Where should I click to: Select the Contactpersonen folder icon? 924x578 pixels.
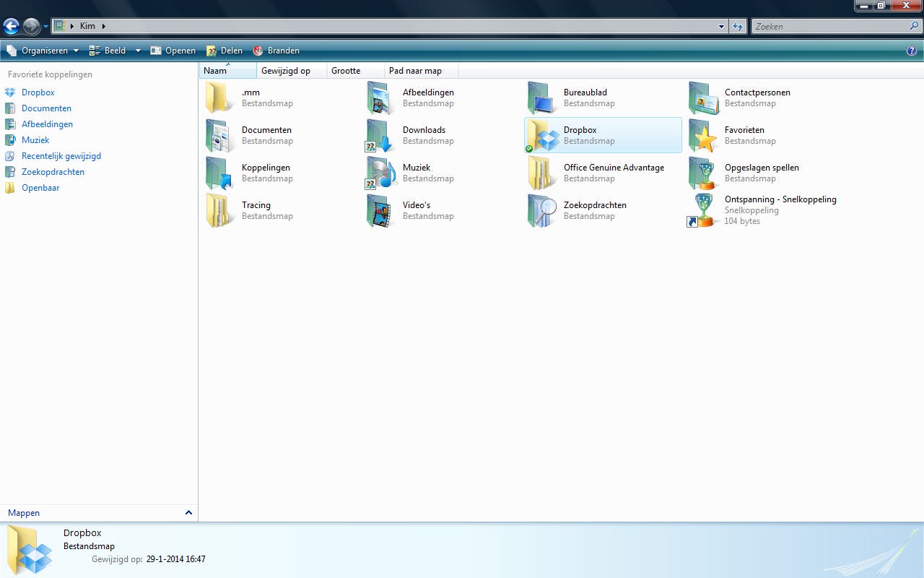click(x=703, y=98)
